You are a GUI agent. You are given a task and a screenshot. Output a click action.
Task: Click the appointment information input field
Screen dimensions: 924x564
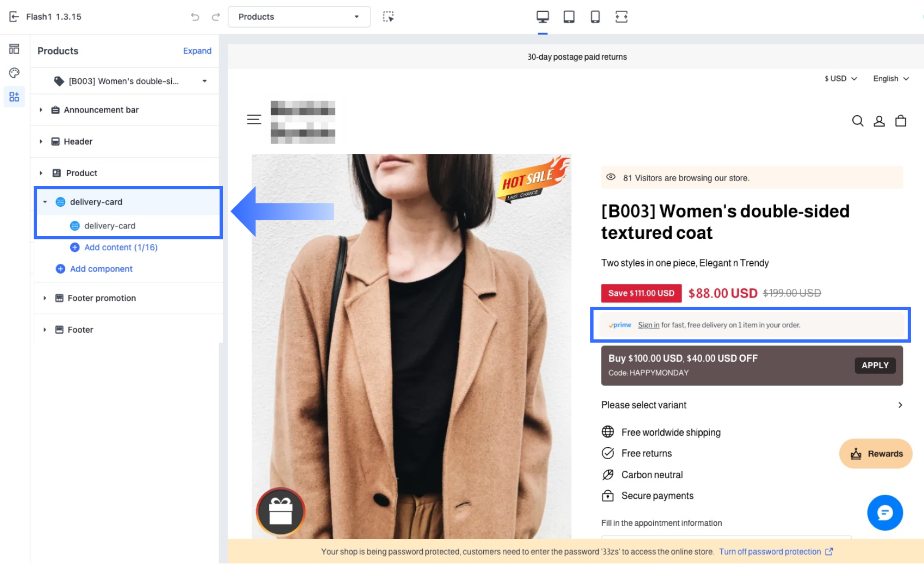coord(726,537)
